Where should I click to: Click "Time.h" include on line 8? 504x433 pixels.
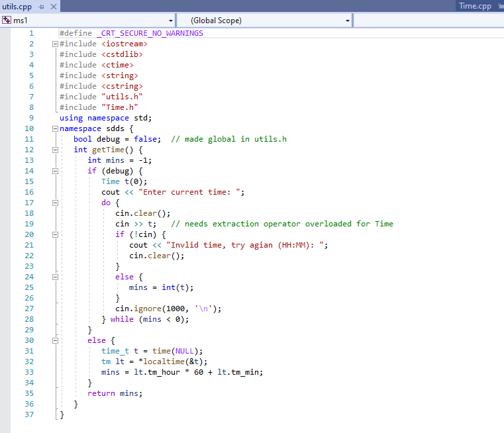coord(120,107)
